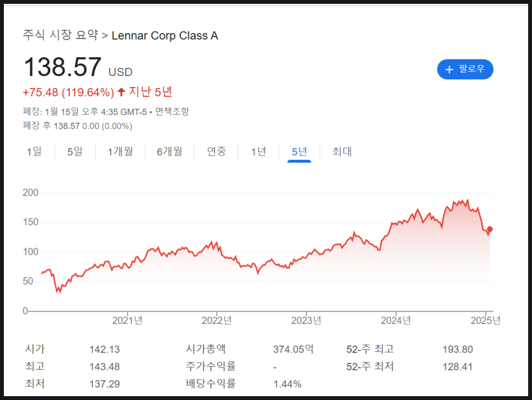Click the 2021년 axis label
This screenshot has height=400, width=532.
click(x=127, y=320)
